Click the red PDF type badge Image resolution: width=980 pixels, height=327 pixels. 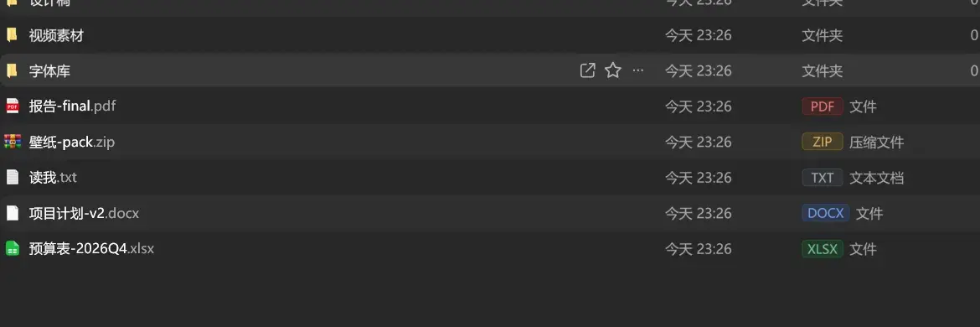click(x=823, y=106)
